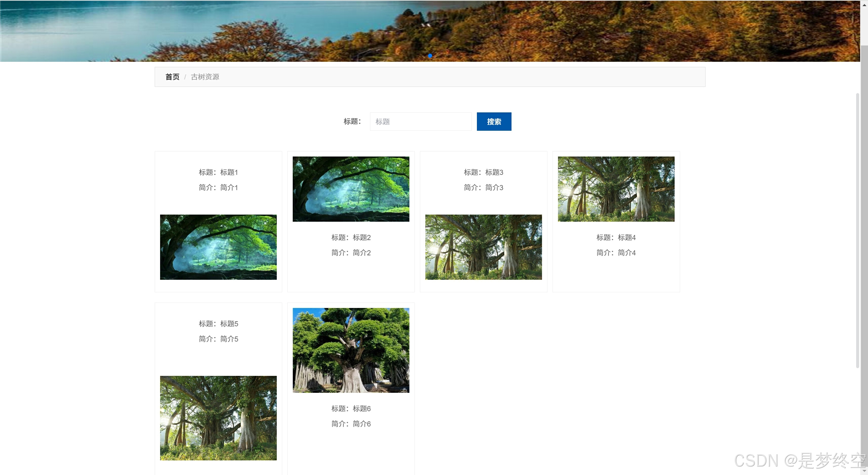Click the scrollbar down arrow

(864, 471)
